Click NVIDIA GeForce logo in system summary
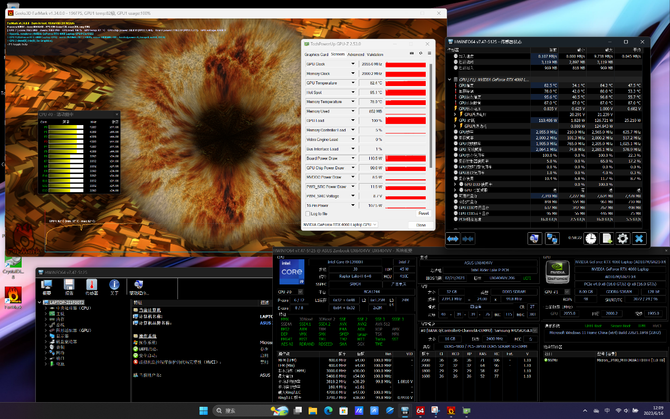 pos(557,272)
